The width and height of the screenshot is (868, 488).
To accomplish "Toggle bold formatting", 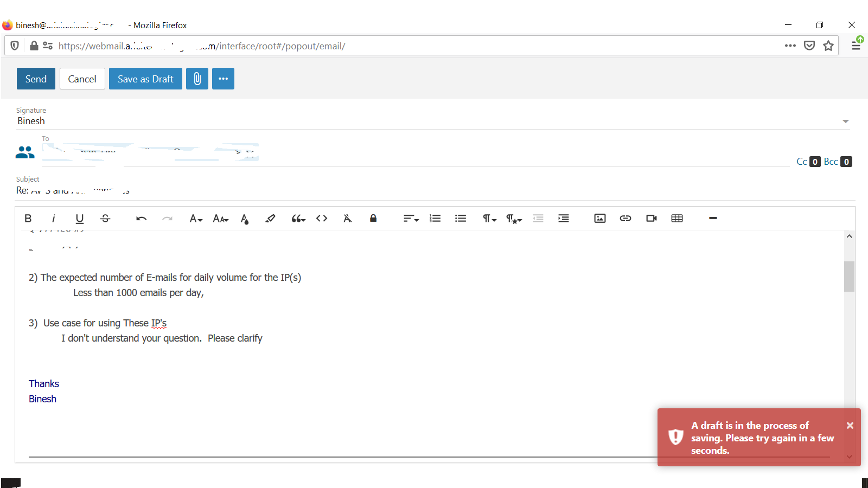I will pyautogui.click(x=28, y=219).
